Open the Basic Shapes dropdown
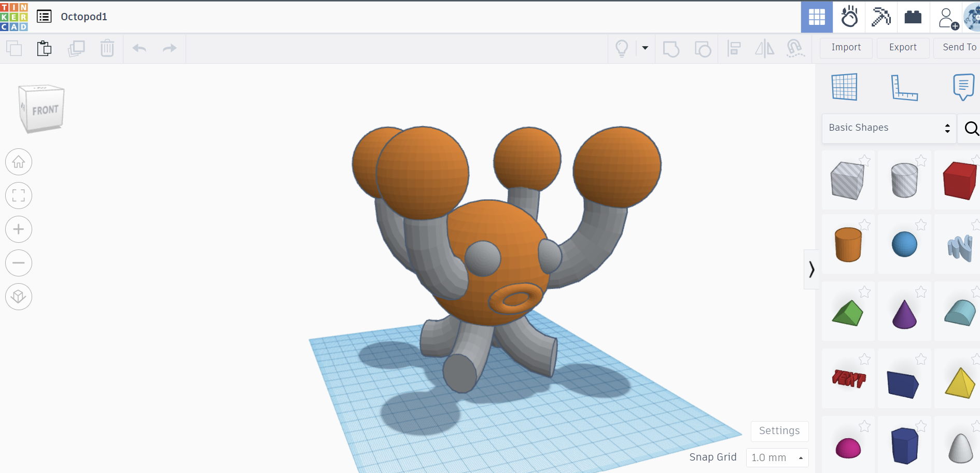The width and height of the screenshot is (980, 473). (x=889, y=128)
